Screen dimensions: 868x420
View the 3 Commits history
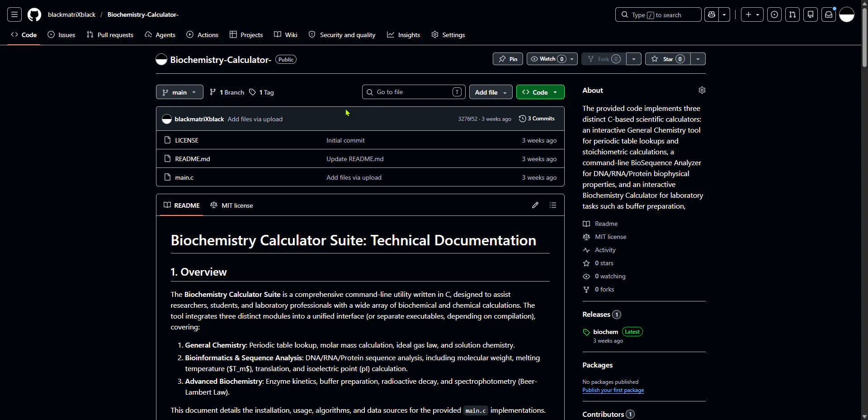coord(537,119)
